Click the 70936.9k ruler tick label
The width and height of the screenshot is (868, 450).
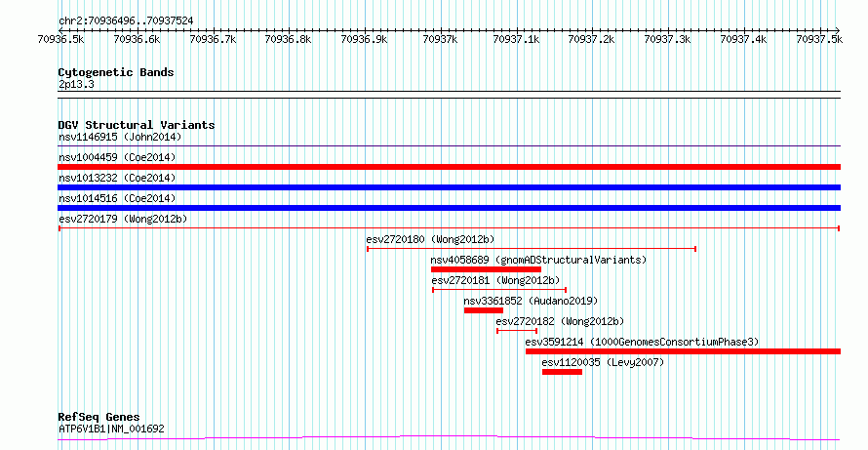(x=364, y=39)
